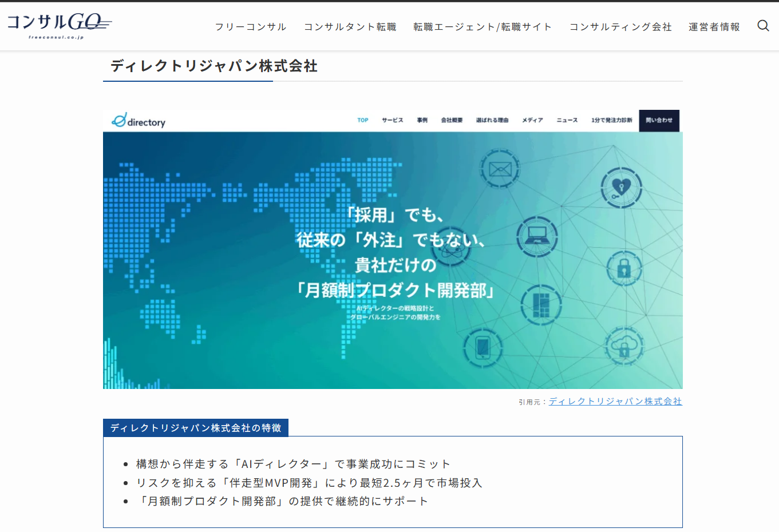This screenshot has height=532, width=779.
Task: Click the building icon in the banner
Action: [x=541, y=304]
